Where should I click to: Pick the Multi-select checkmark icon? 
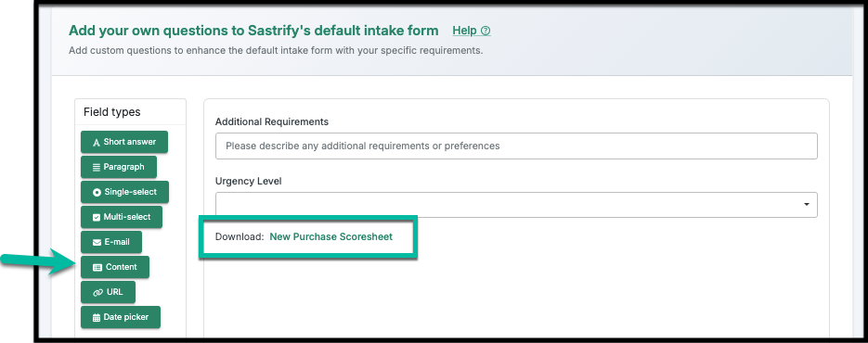coord(97,218)
